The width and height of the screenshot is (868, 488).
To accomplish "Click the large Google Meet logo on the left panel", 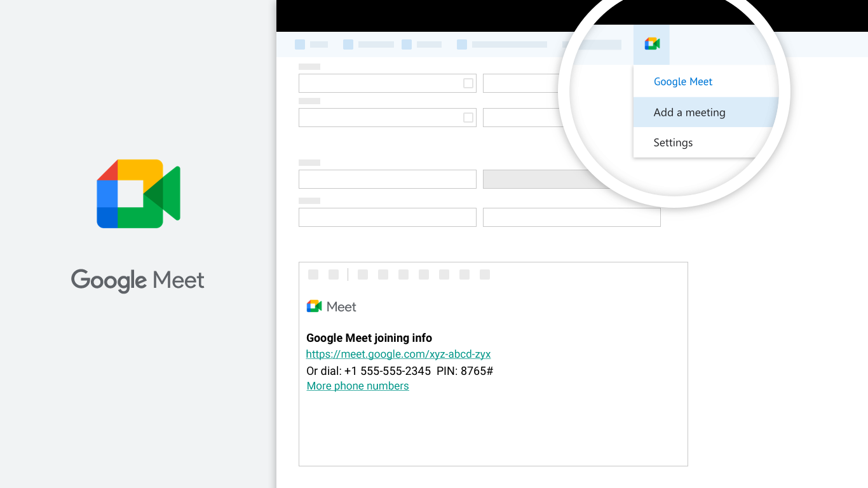I will click(139, 194).
